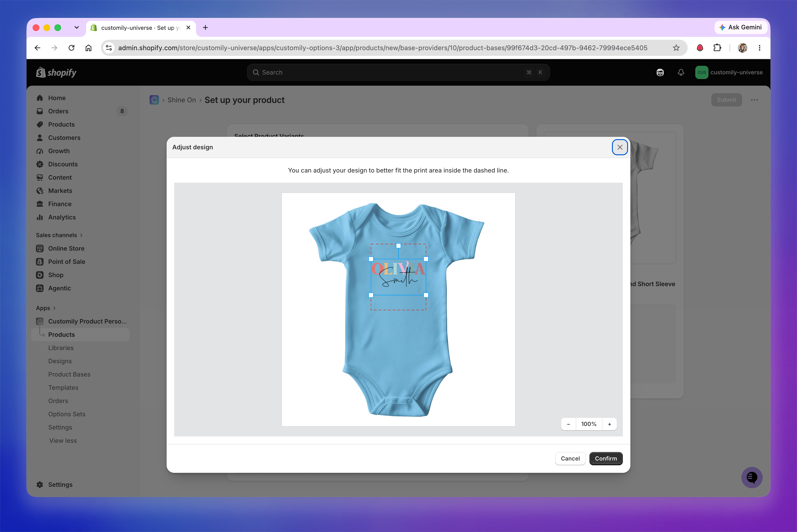Collapse app menu with View less
The image size is (797, 532).
tap(63, 440)
